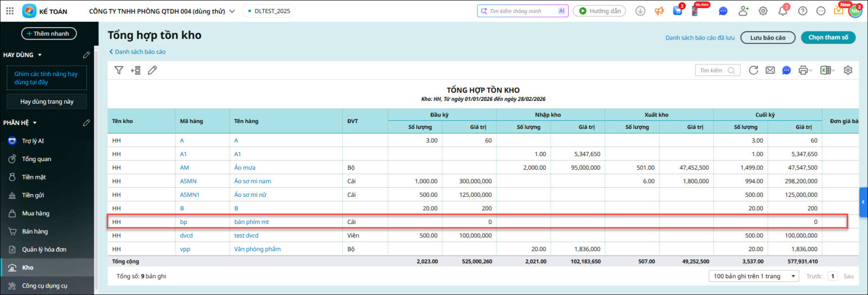Viewport: 868px width, 295px height.
Task: Click the Tìm kiếm search field
Action: pos(712,70)
